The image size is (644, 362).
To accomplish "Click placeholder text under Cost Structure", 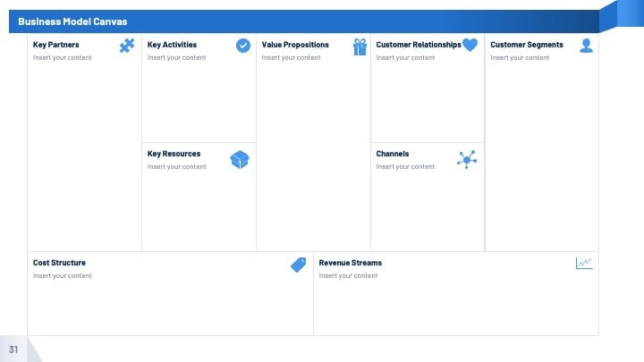I will [63, 276].
